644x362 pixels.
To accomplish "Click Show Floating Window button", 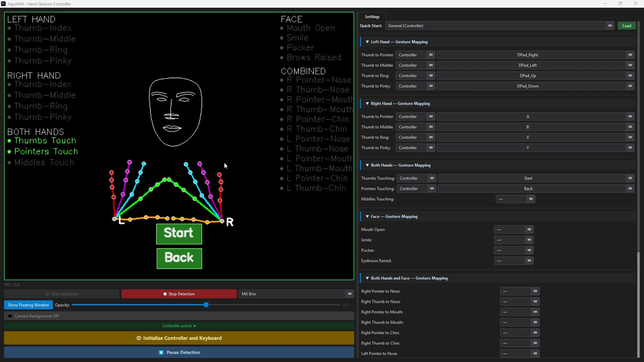I will (29, 305).
